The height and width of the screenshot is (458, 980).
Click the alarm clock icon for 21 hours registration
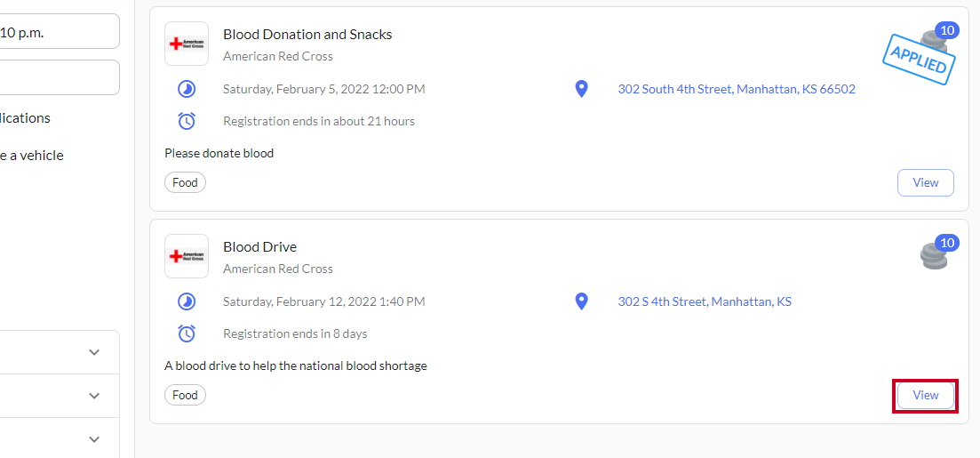click(x=187, y=121)
